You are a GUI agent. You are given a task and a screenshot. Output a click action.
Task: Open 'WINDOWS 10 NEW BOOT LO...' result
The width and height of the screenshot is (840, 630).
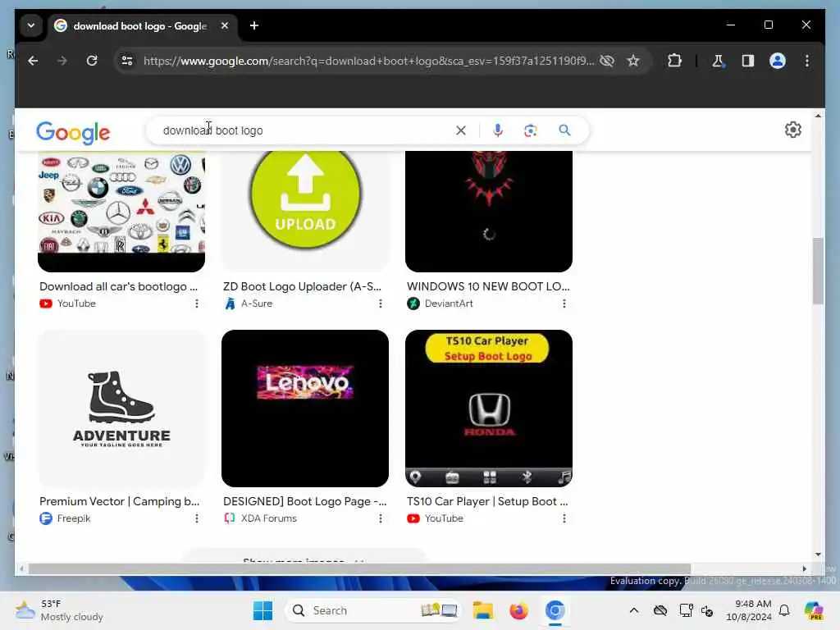click(x=488, y=286)
